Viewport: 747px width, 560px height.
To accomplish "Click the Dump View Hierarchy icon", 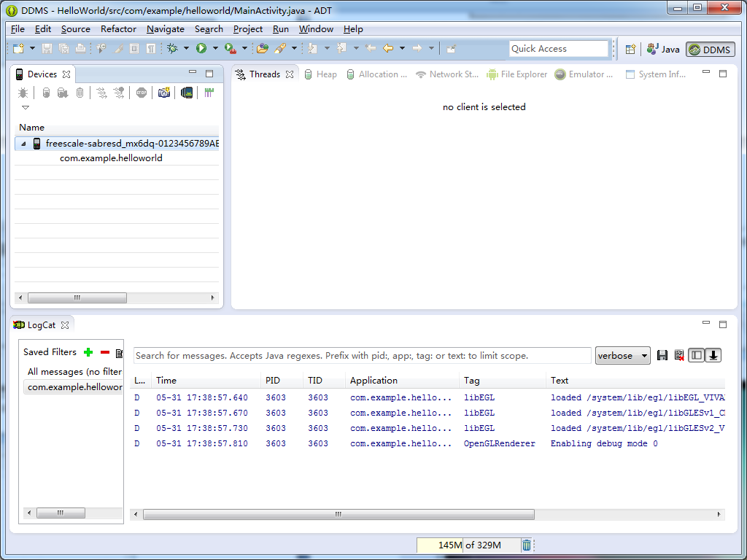I will 187,93.
